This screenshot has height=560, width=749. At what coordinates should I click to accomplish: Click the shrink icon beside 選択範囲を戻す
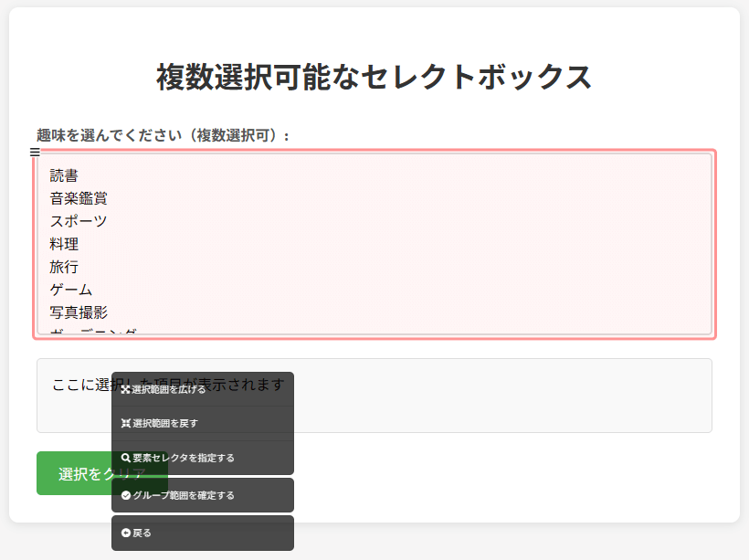click(125, 424)
